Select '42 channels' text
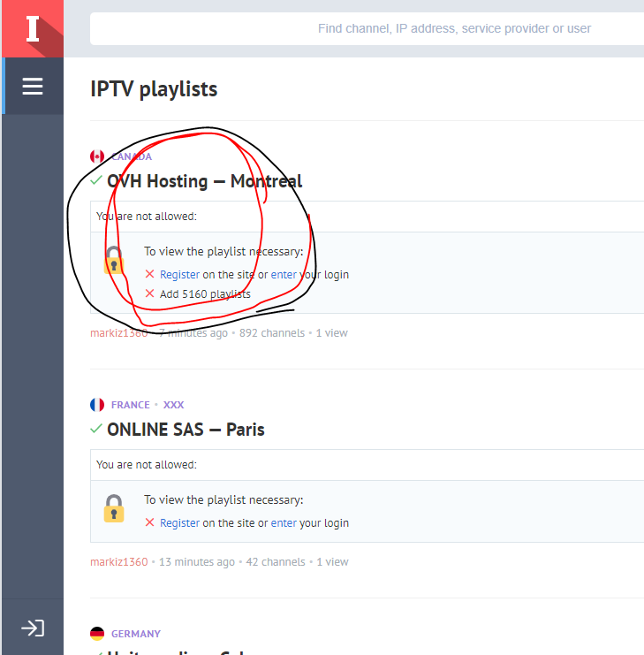Screen dimensions: 644x655 coord(276,562)
